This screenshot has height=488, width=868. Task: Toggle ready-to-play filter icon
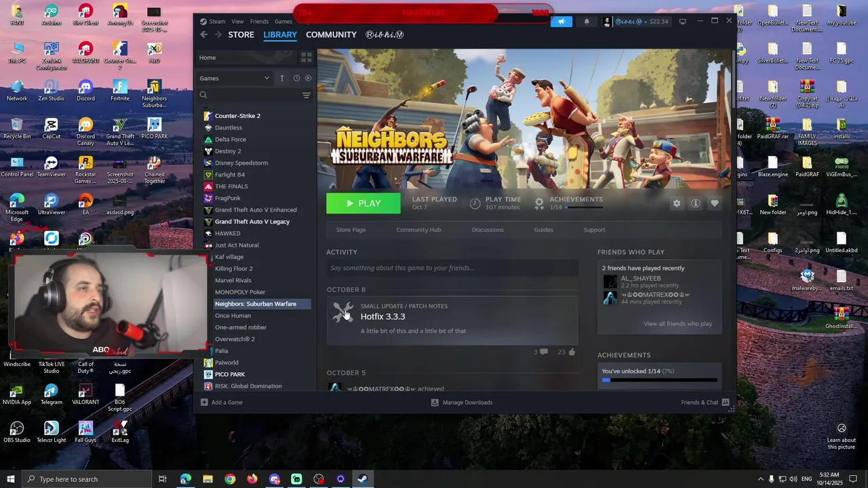308,78
